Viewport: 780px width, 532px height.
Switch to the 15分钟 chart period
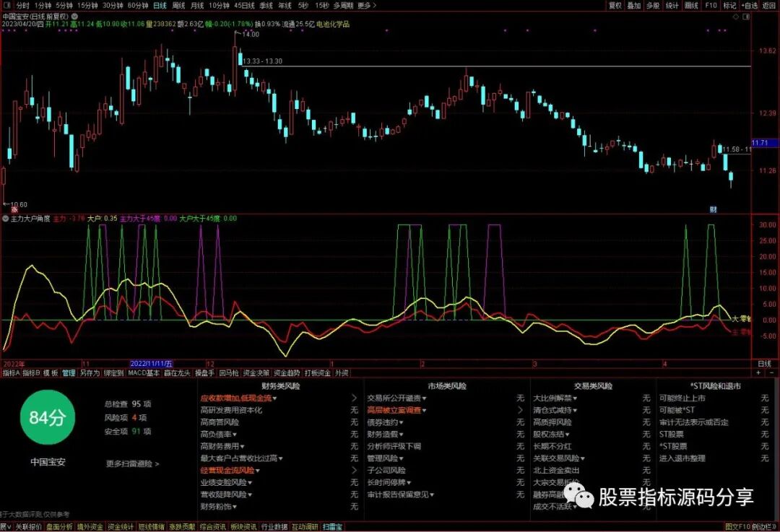coord(87,6)
